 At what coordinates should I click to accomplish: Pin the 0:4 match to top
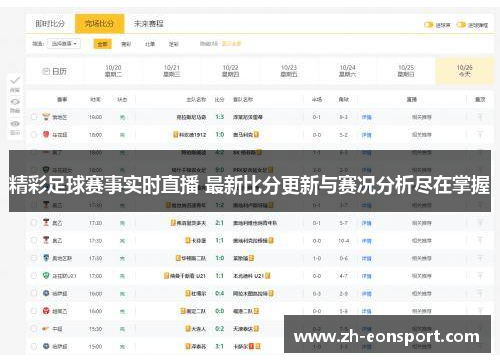click(x=480, y=293)
